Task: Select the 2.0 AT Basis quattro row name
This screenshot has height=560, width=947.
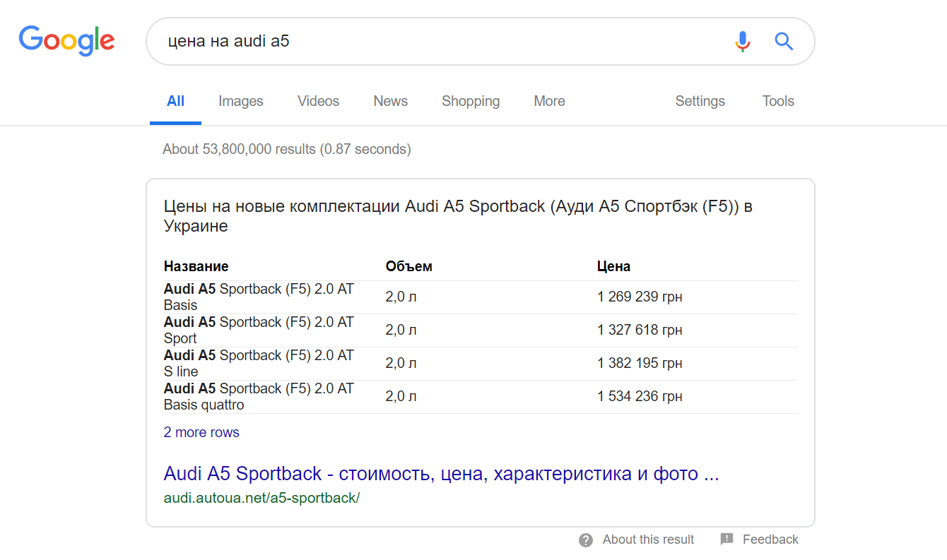Action: (x=259, y=397)
